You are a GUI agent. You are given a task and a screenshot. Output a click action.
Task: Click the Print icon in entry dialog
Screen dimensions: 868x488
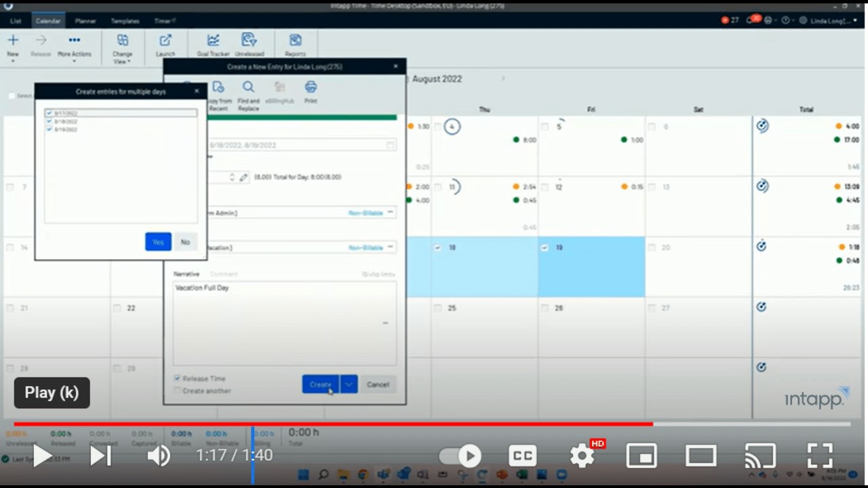click(x=311, y=87)
